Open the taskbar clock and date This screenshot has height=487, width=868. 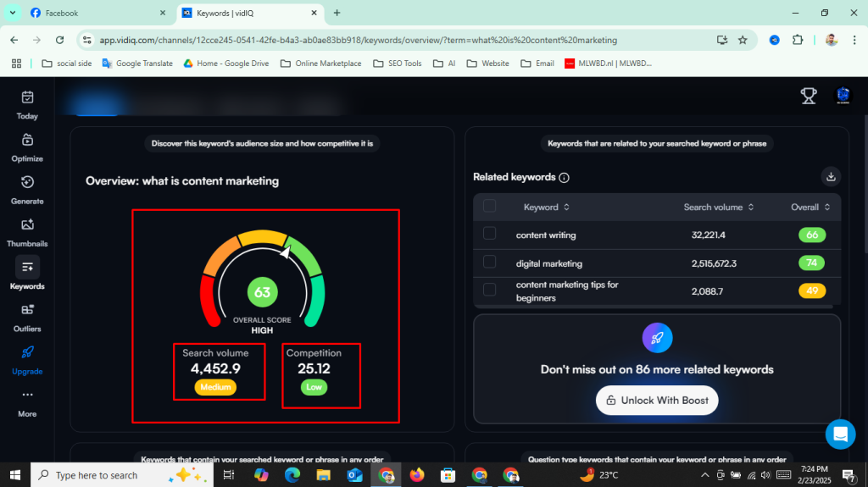coord(815,475)
